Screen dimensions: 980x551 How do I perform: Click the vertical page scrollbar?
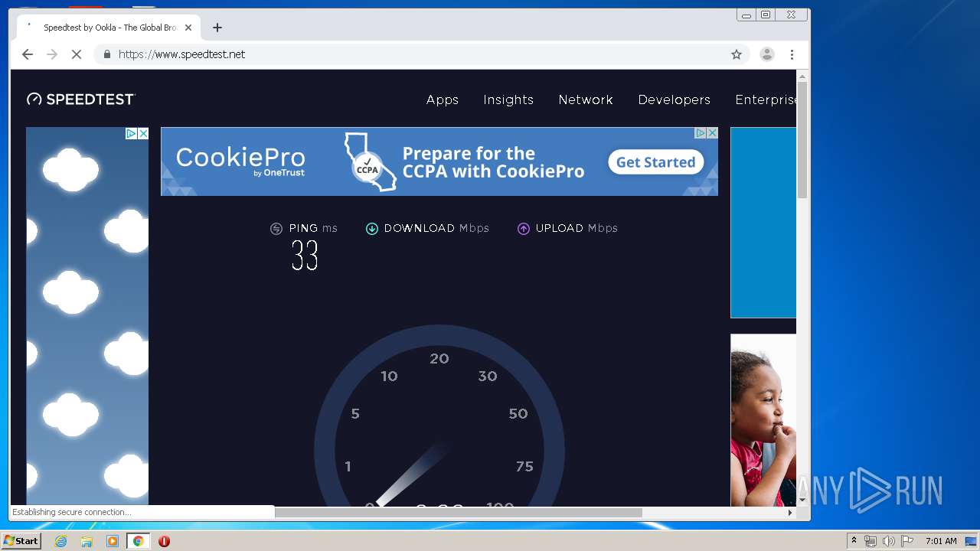pyautogui.click(x=802, y=139)
